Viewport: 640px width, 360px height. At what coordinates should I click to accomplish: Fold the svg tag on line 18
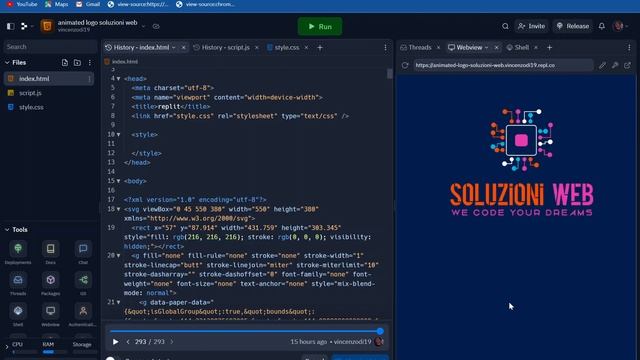coord(119,209)
